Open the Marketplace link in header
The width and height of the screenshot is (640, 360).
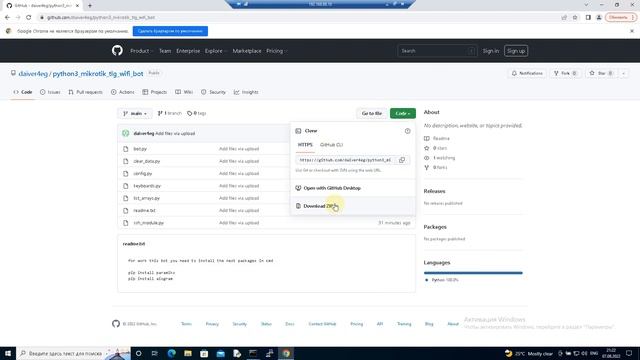[247, 51]
